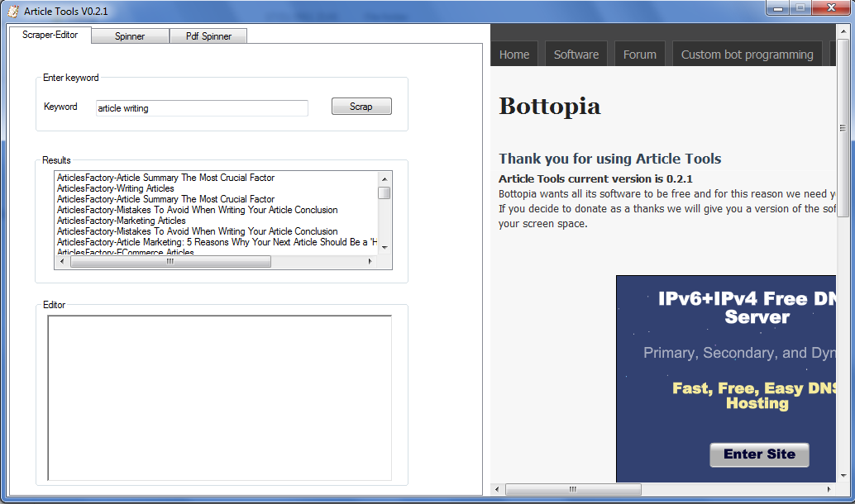Click the Bottopia site heading
The height and width of the screenshot is (504, 855).
point(550,106)
